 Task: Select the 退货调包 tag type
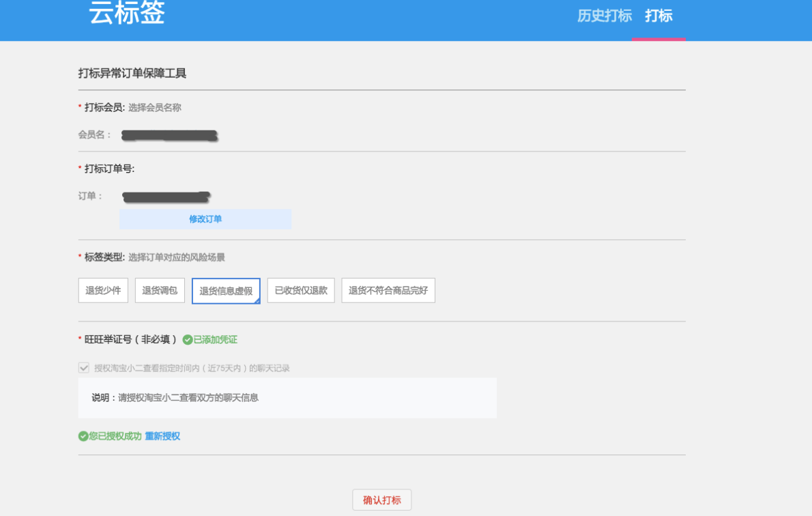[159, 290]
